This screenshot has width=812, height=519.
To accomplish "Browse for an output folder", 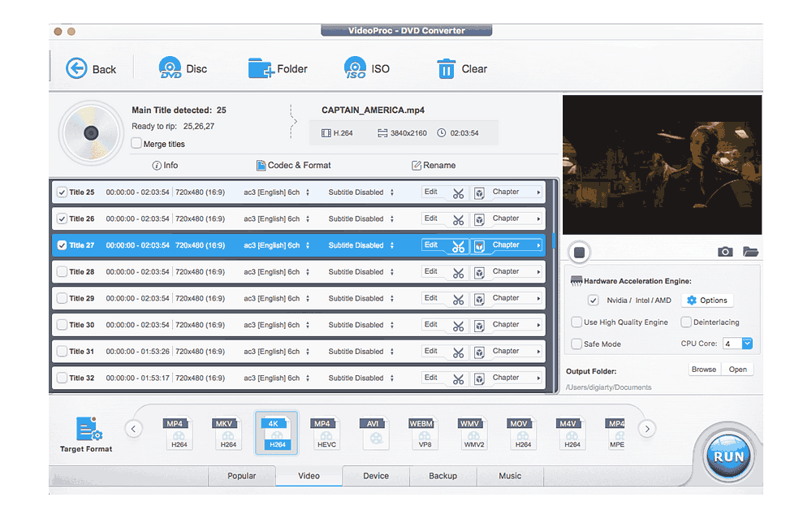I will (x=703, y=369).
